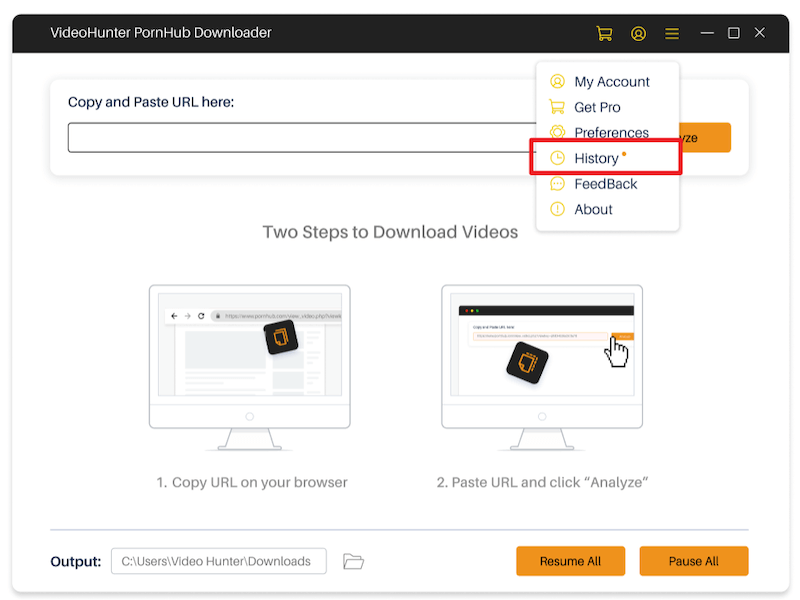Click the Paste URL and Analyze illustration
The height and width of the screenshot is (600, 800).
542,367
